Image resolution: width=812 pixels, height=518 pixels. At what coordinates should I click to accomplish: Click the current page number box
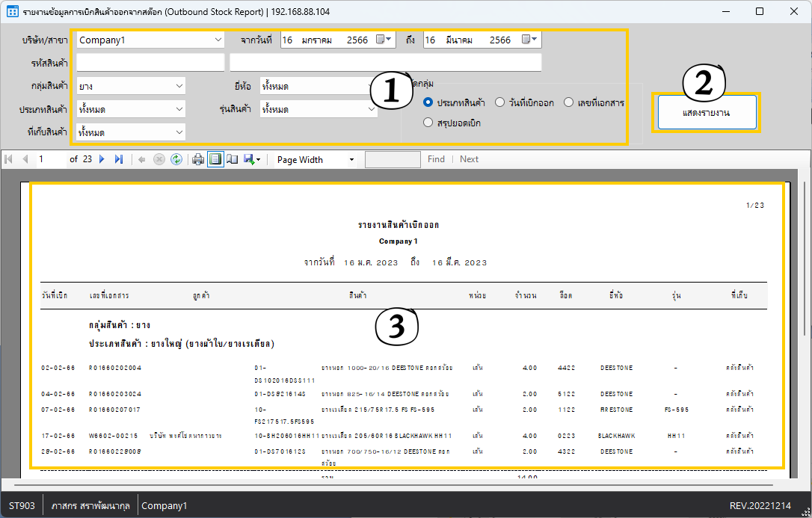point(51,159)
